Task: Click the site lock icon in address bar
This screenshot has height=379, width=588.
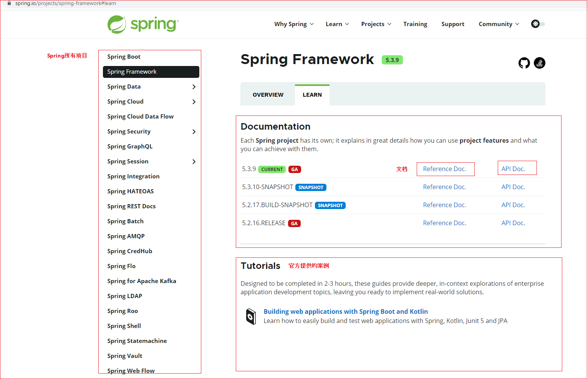Action: tap(9, 3)
